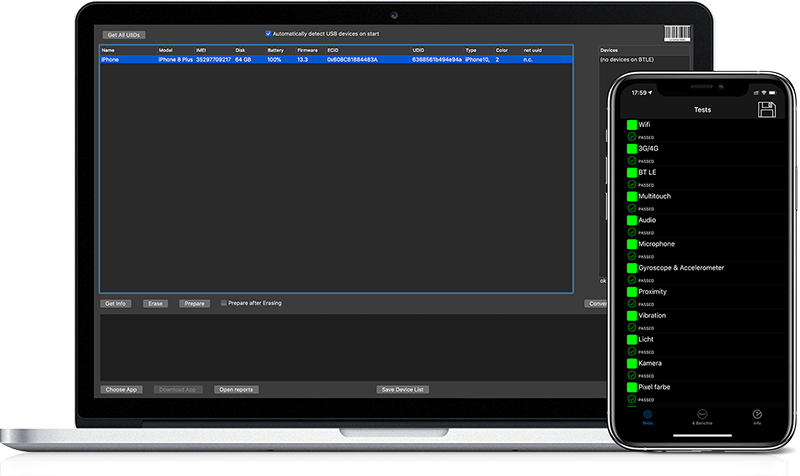Select the iPhone row in device table
The height and width of the screenshot is (476, 800).
click(x=336, y=60)
